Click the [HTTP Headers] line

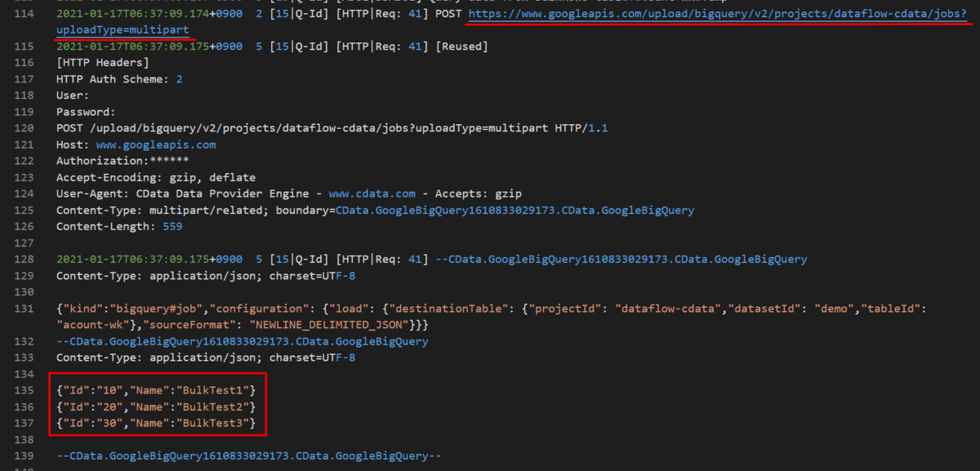(x=102, y=63)
